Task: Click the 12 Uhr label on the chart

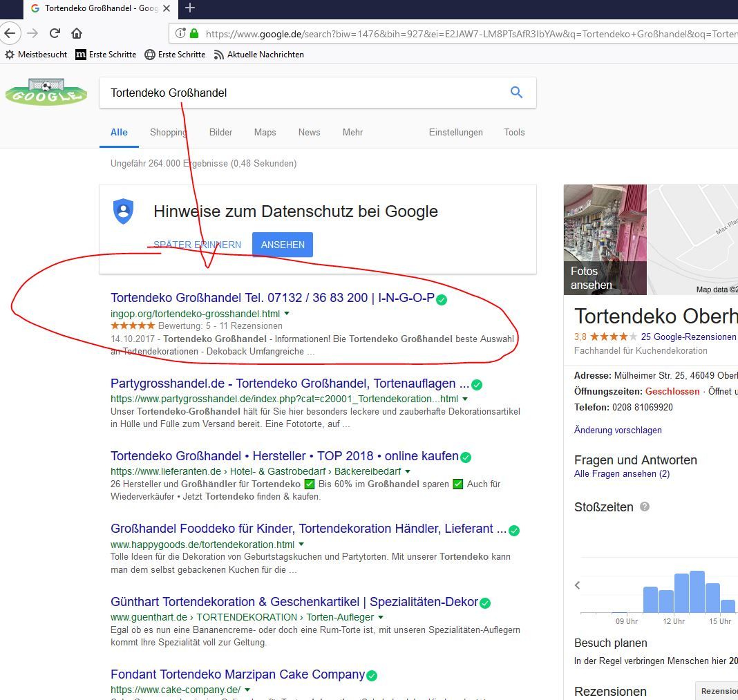Action: 674,621
